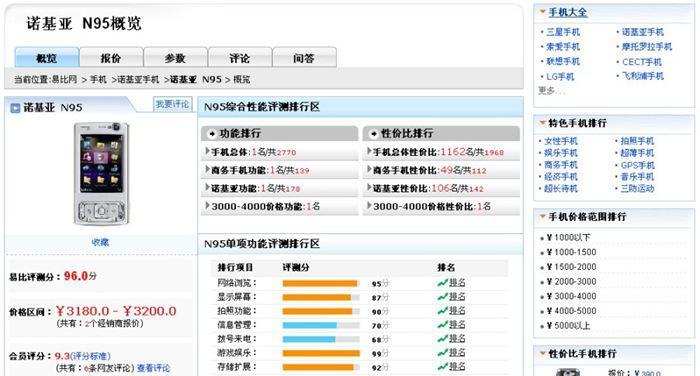
Task: Open the 评分标准 link
Action: (91, 356)
